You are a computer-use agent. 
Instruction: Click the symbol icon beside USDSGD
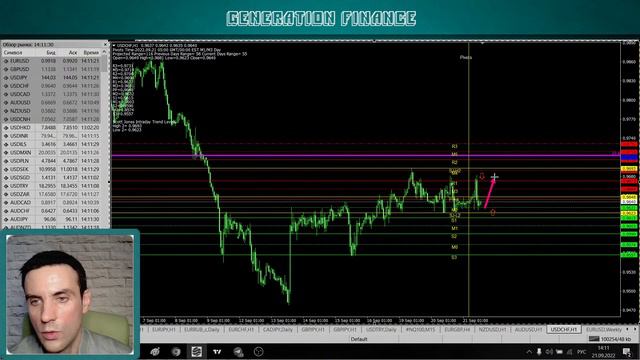click(x=6, y=178)
